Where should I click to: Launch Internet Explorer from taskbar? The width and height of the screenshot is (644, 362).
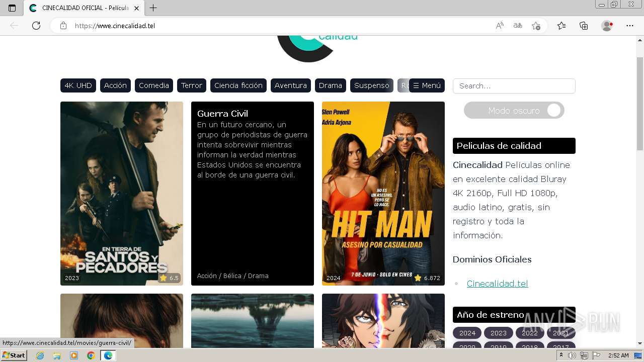pyautogui.click(x=40, y=355)
